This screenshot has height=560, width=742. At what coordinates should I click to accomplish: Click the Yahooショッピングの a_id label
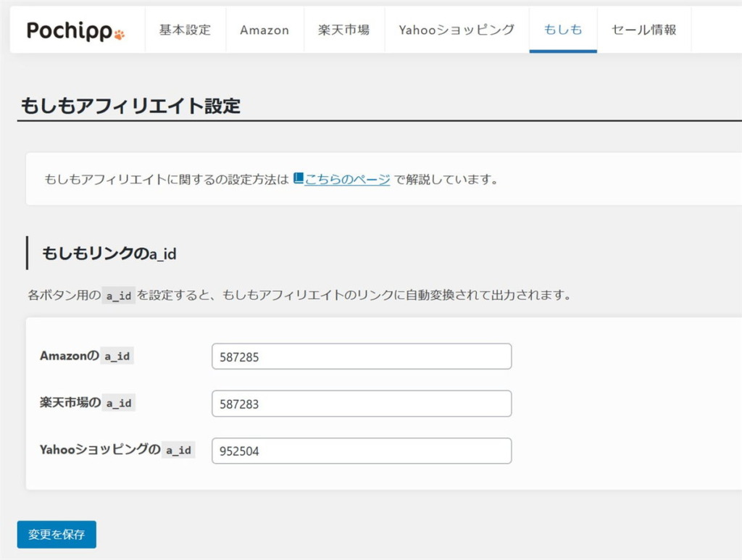coord(117,449)
